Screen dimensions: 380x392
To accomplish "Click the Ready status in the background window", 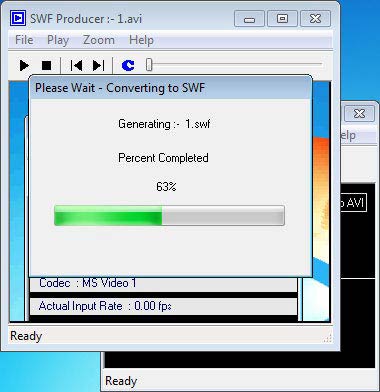I will 121,381.
